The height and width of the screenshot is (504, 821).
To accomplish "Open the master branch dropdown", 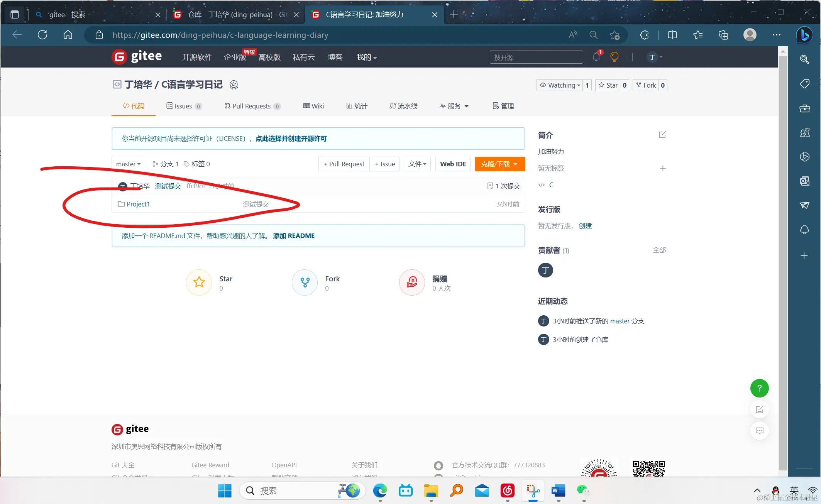I will pos(128,164).
